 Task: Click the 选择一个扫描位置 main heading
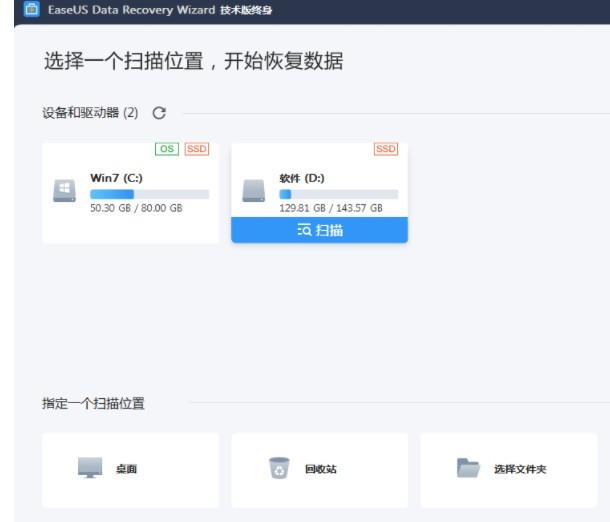(x=194, y=61)
